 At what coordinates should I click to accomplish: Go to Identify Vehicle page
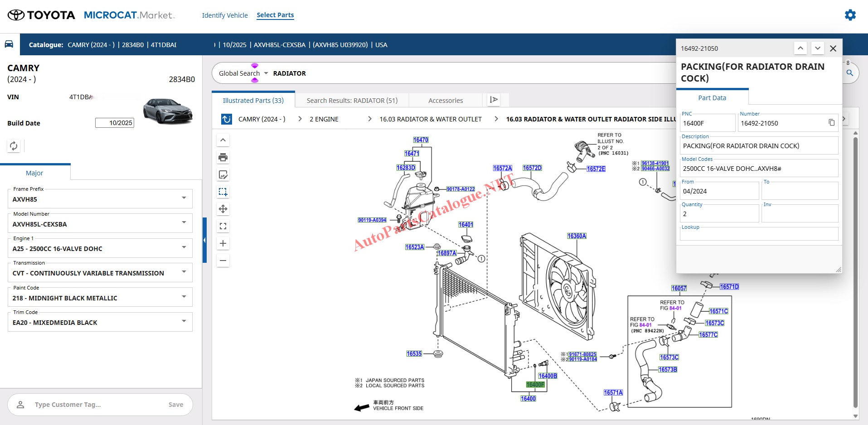point(225,15)
